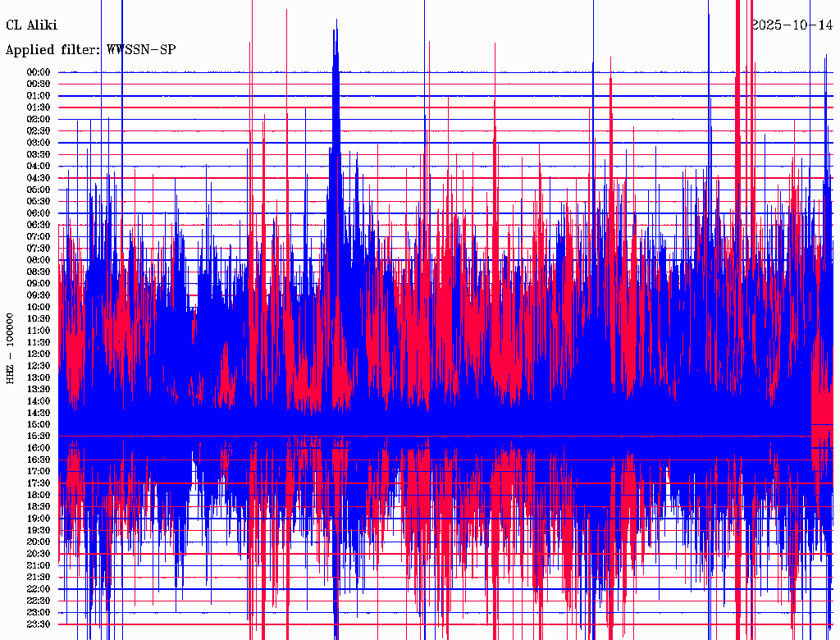Screen dimensions: 840x640
Task: Select the 22:00 time label
Action: tap(39, 589)
